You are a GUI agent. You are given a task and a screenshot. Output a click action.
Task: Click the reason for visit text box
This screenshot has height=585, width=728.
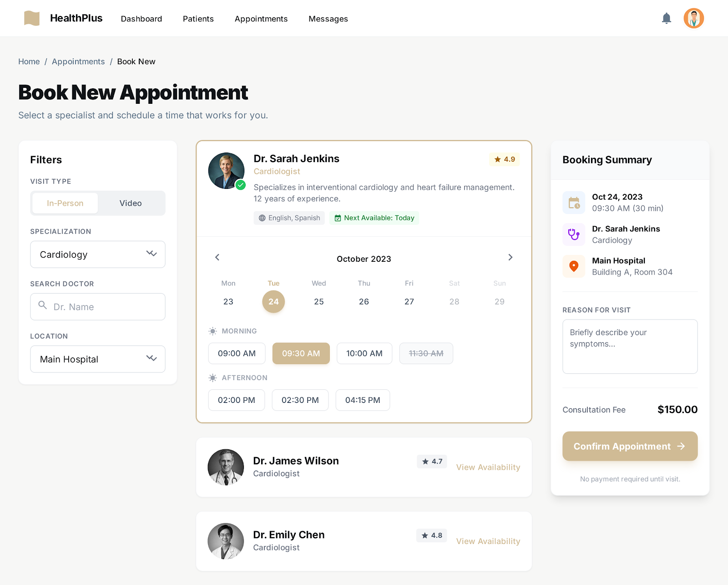click(630, 346)
